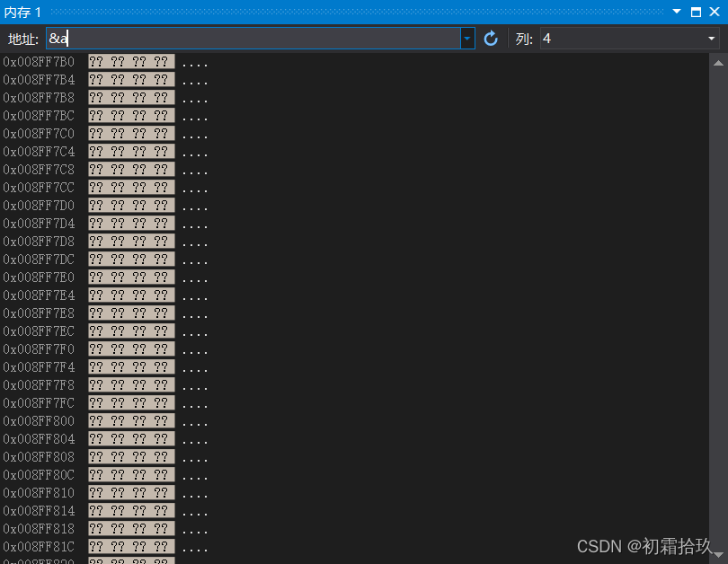Click scrollbar up arrow

pos(718,63)
